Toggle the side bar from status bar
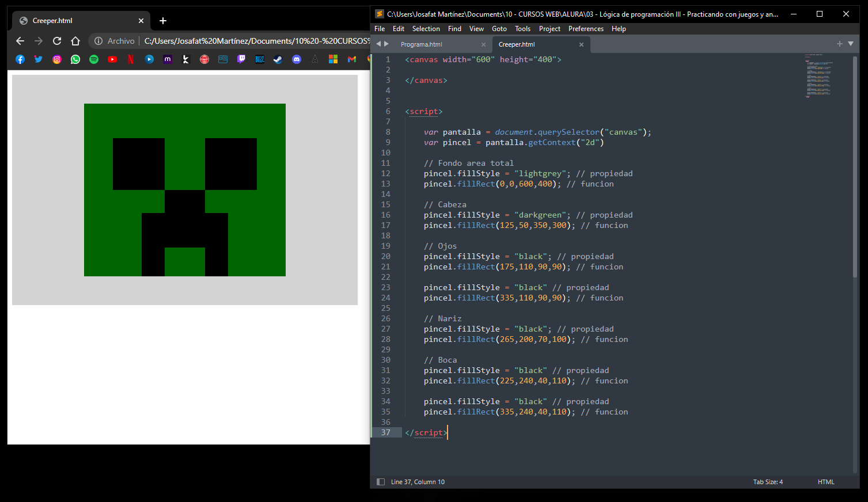Viewport: 868px width, 502px height. click(x=381, y=482)
